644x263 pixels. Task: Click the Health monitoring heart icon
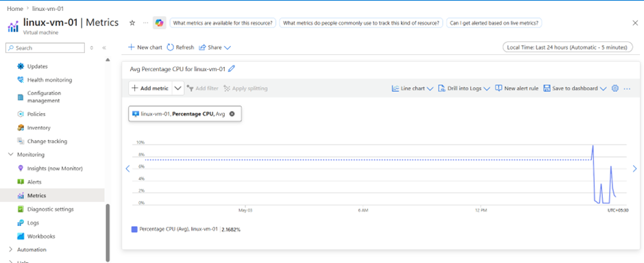tap(21, 79)
